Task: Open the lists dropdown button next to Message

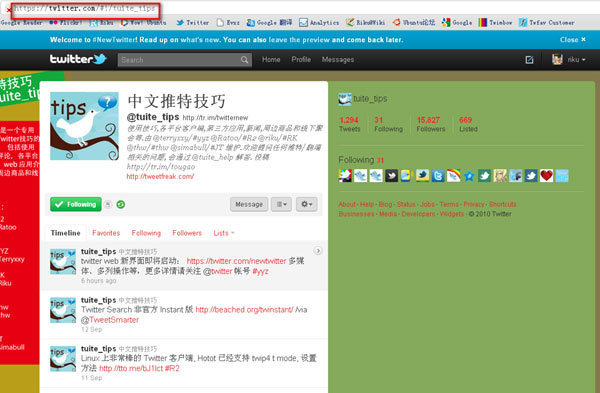Action: pos(281,204)
